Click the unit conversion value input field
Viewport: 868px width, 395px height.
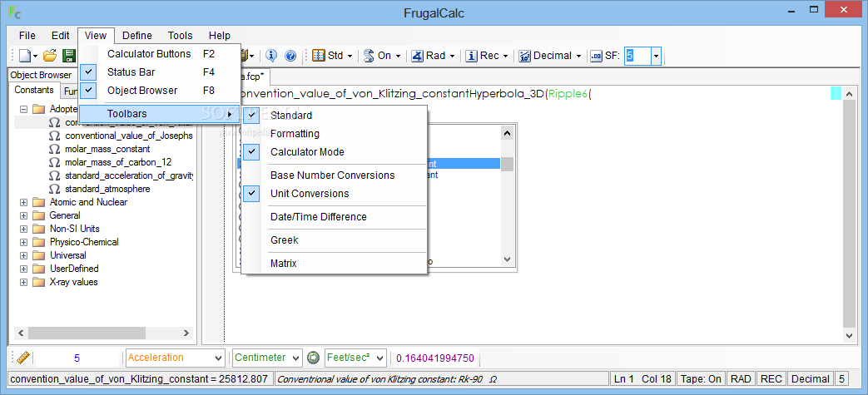point(77,358)
